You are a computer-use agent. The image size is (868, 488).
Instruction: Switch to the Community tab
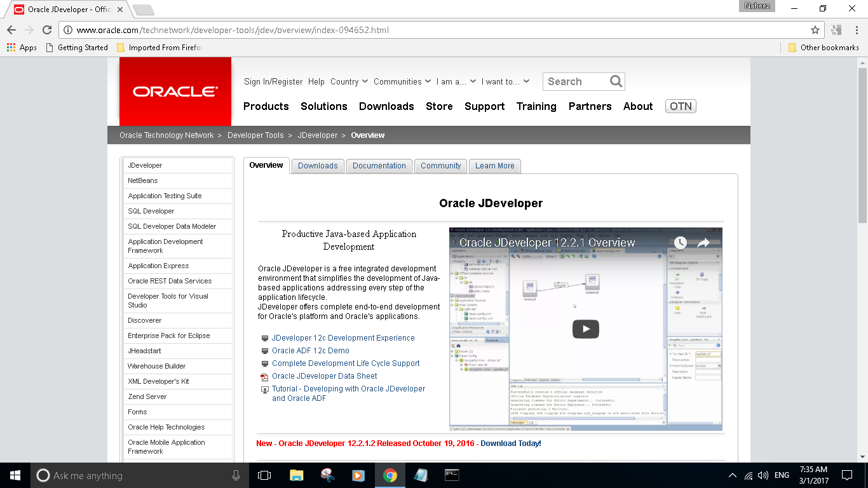click(x=440, y=166)
